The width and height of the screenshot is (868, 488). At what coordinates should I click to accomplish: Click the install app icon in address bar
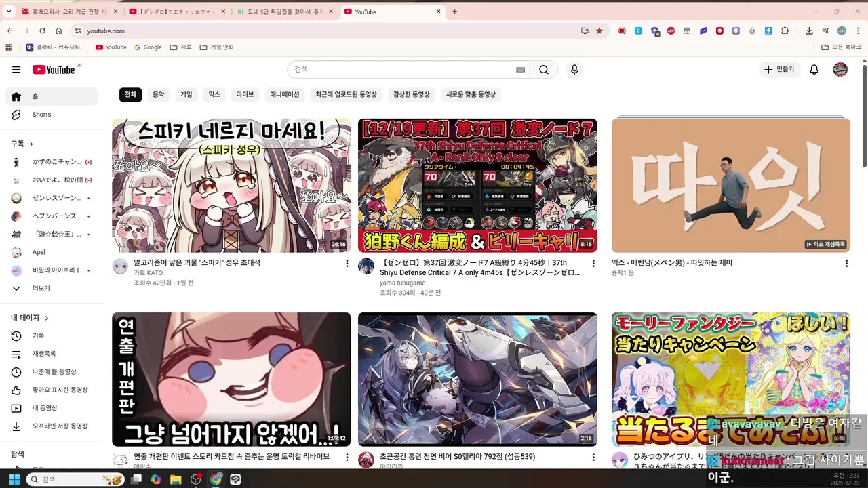(x=585, y=30)
